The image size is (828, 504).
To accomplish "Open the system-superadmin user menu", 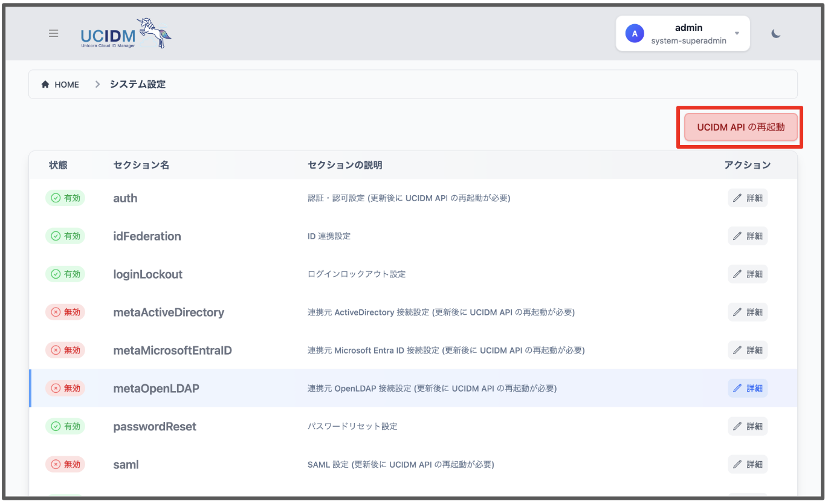I will coord(688,40).
